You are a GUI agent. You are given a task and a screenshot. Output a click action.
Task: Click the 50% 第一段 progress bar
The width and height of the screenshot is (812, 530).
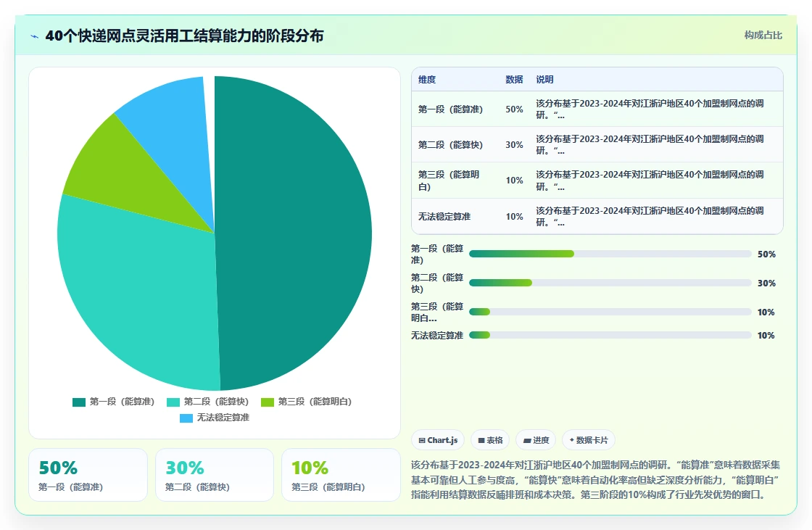(610, 254)
